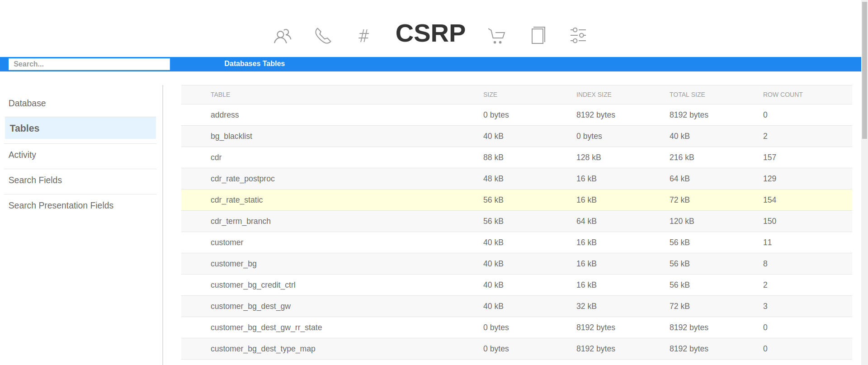Sort by the ROW COUNT column header
This screenshot has height=365, width=868.
tap(783, 95)
